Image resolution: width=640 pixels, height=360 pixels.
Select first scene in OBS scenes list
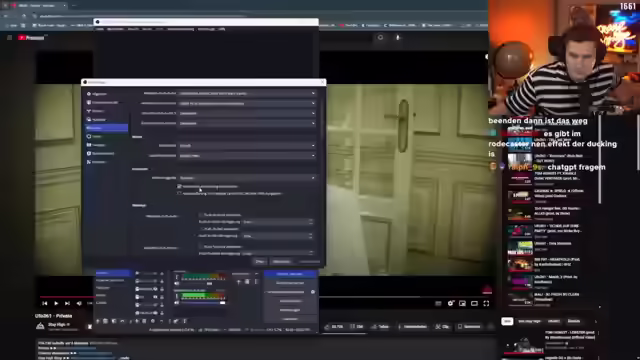(x=112, y=273)
